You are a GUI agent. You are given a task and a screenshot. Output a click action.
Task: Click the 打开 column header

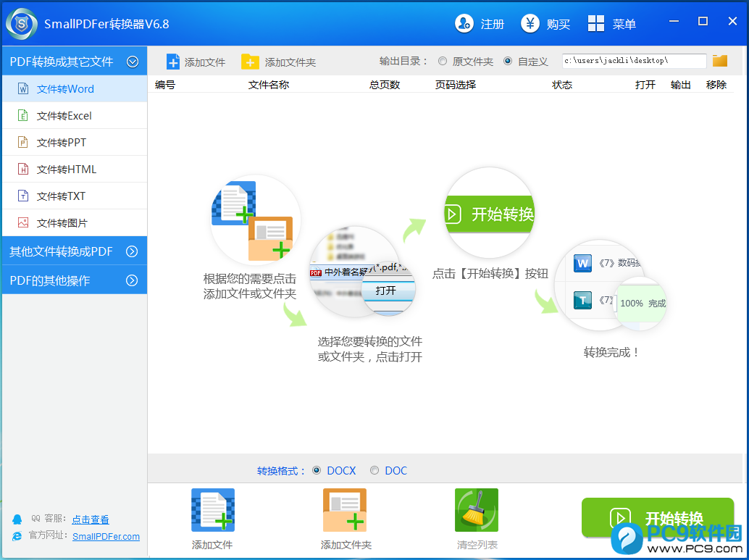[645, 85]
